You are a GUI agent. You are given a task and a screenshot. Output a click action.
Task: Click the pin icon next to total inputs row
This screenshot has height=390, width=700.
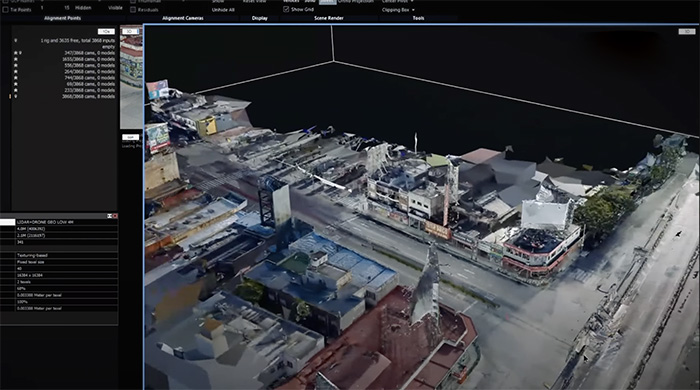point(16,41)
